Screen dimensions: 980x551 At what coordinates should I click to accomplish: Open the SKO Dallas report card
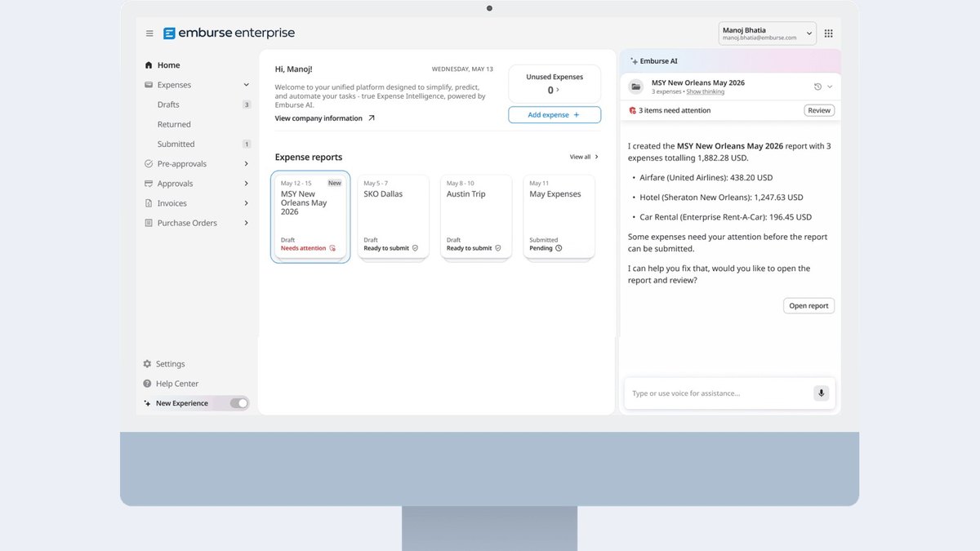(x=393, y=216)
